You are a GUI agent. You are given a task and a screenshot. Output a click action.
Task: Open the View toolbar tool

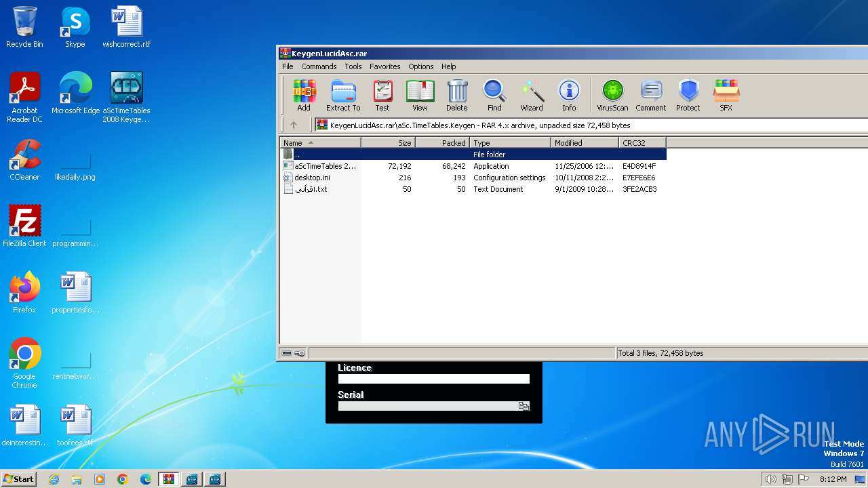tap(420, 95)
